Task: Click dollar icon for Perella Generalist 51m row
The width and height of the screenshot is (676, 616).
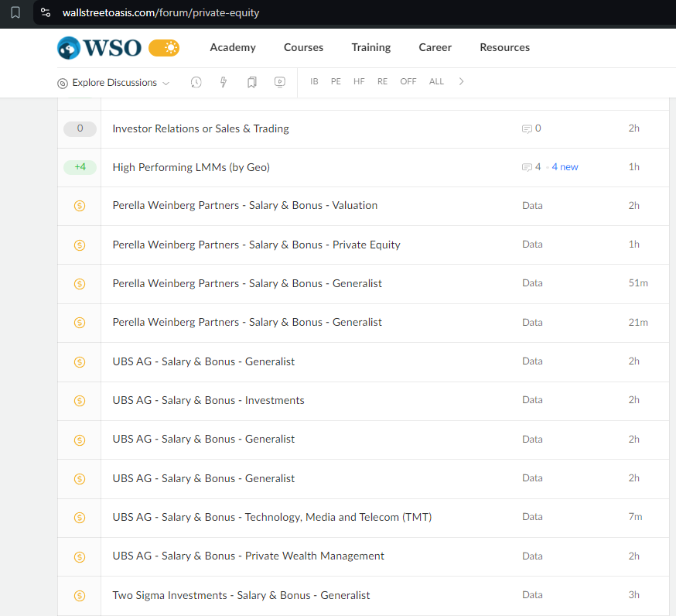Action: (80, 284)
